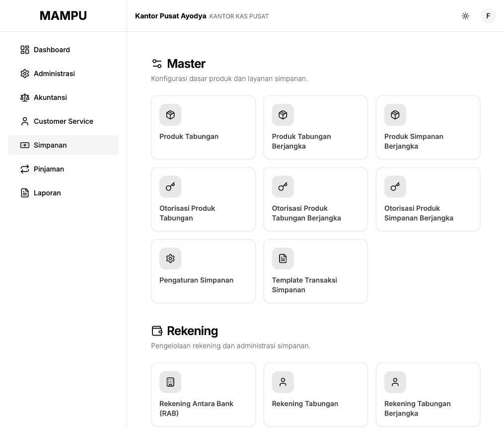Click the Master section heading
Image resolution: width=504 pixels, height=429 pixels.
[x=186, y=64]
